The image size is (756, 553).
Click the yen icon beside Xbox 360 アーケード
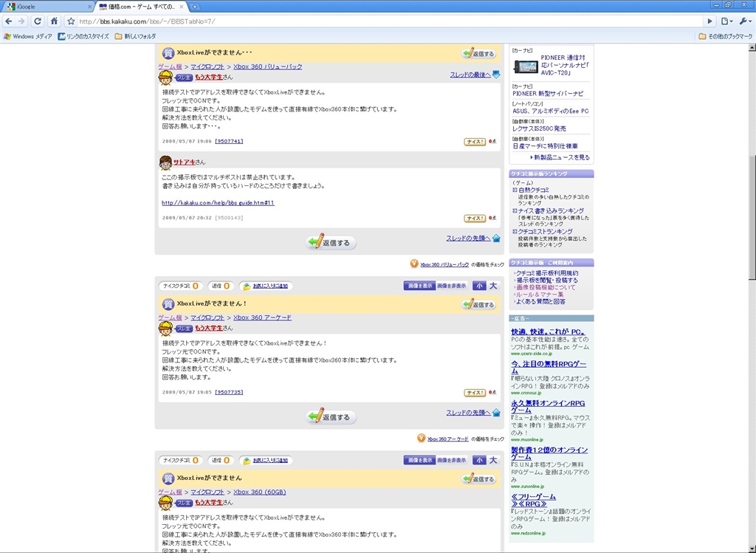[422, 439]
